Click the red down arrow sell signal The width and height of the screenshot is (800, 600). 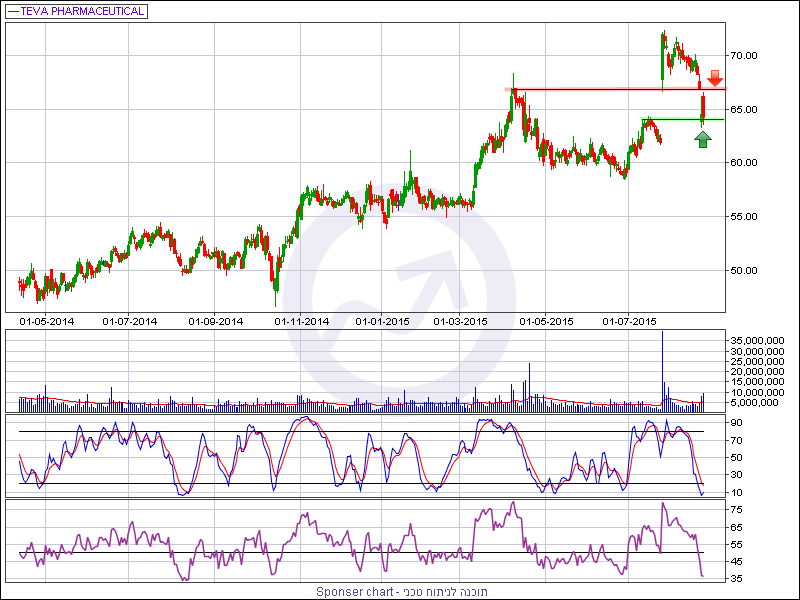click(x=714, y=77)
